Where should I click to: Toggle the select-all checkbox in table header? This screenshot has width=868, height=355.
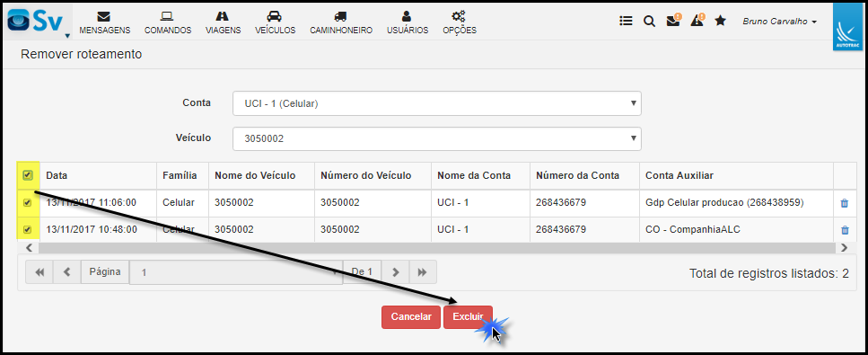[x=28, y=175]
